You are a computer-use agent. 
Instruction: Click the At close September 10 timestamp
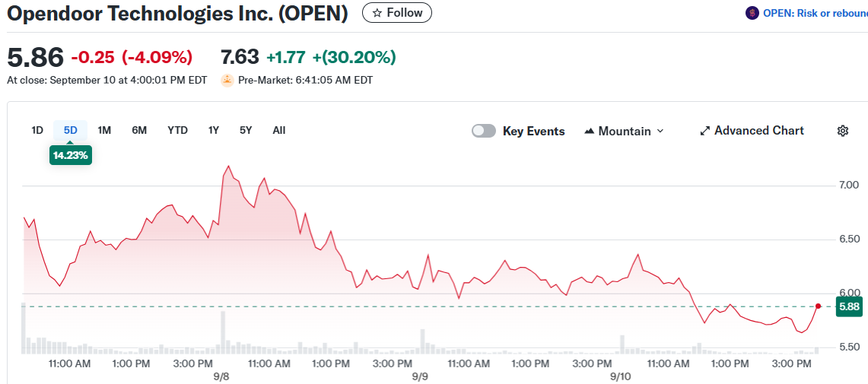pyautogui.click(x=107, y=81)
